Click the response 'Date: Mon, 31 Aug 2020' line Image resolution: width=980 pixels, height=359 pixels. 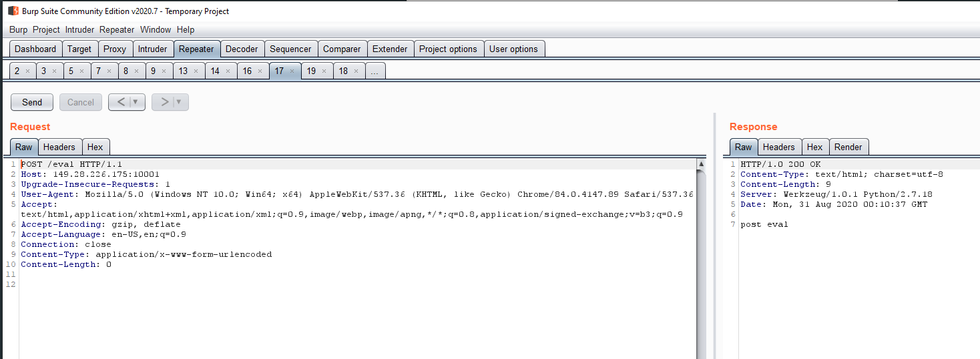tap(834, 204)
